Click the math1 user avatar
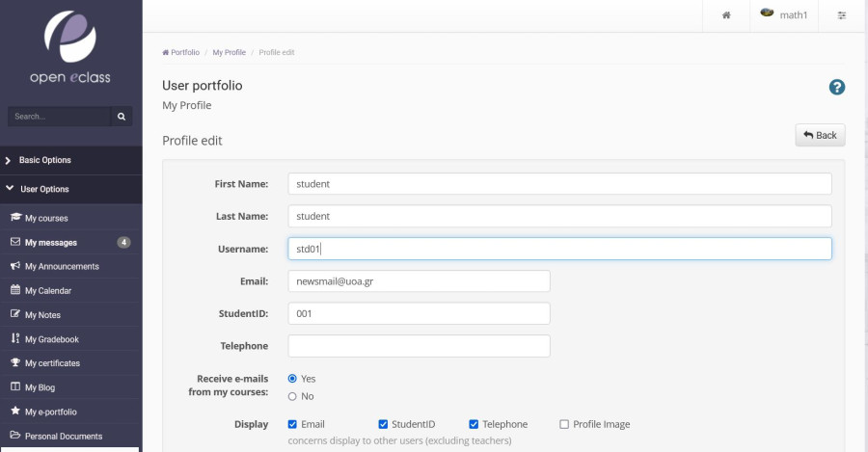This screenshot has width=868, height=452. click(767, 13)
